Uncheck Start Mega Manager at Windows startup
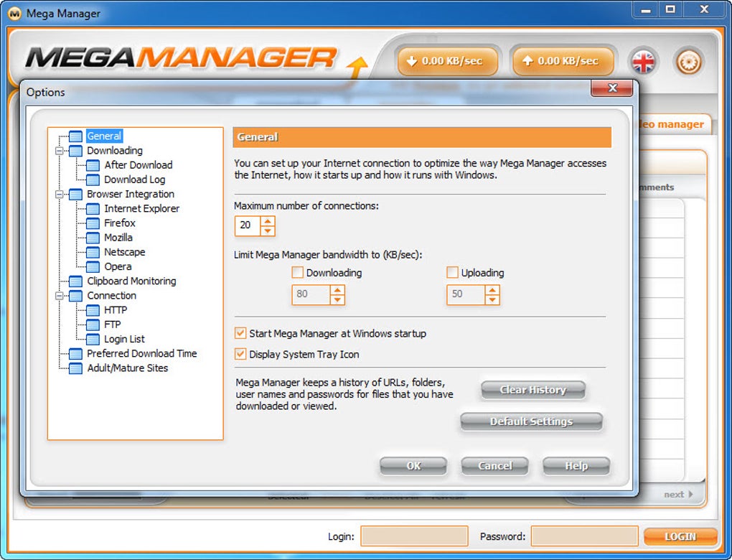This screenshot has width=732, height=560. pyautogui.click(x=240, y=333)
